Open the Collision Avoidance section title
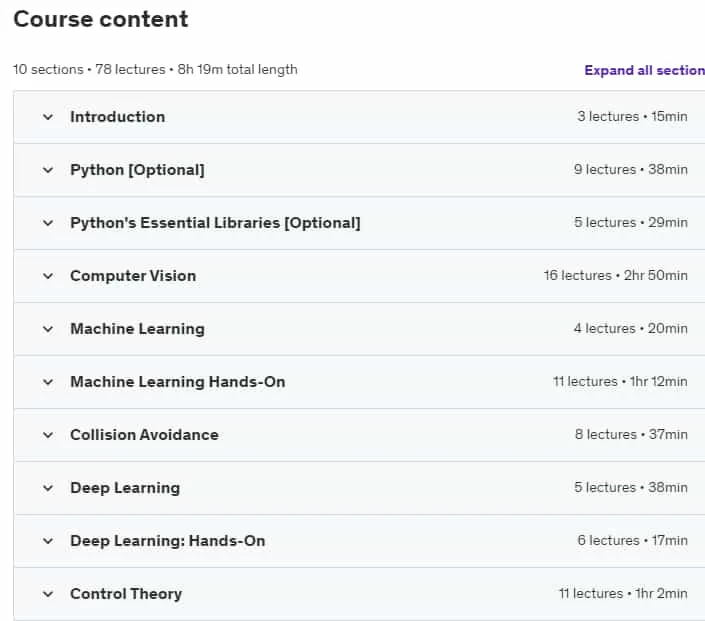Image resolution: width=705 pixels, height=621 pixels. [144, 435]
